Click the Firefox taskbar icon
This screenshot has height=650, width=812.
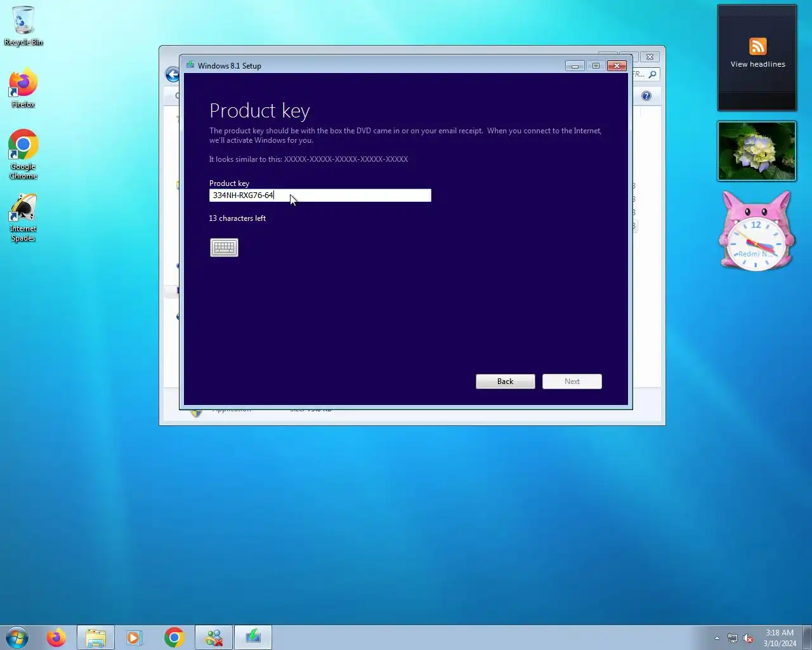tap(56, 637)
